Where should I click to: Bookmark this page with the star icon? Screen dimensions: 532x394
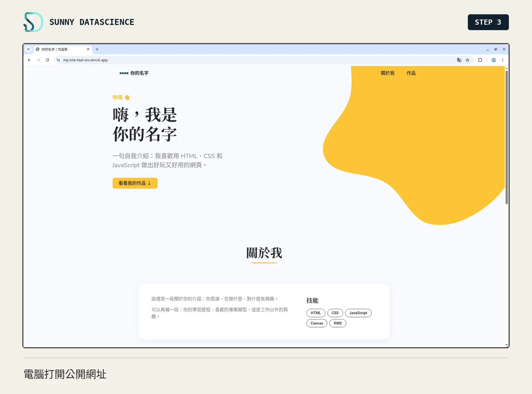467,60
